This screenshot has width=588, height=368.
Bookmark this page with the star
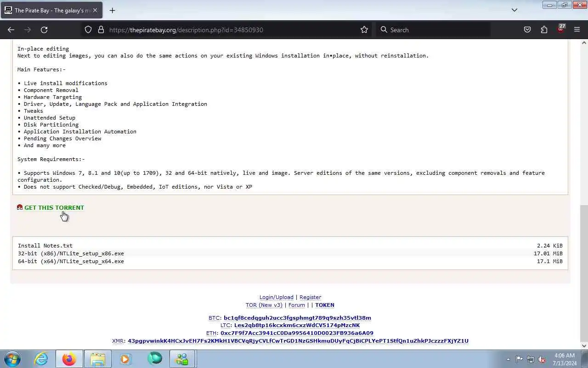tap(364, 30)
